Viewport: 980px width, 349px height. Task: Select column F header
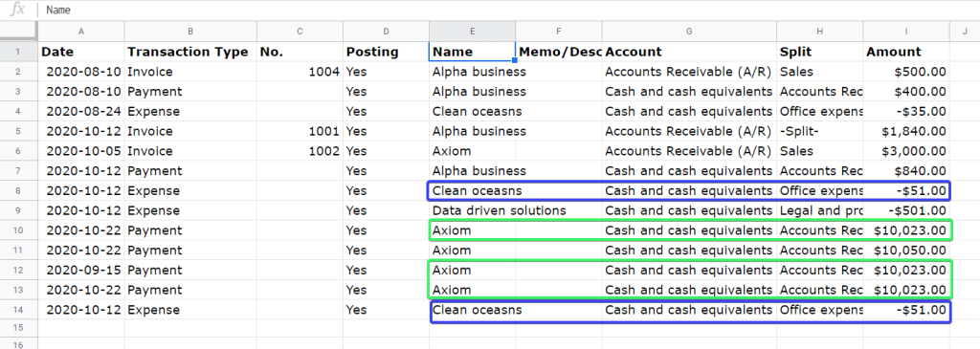(x=559, y=32)
